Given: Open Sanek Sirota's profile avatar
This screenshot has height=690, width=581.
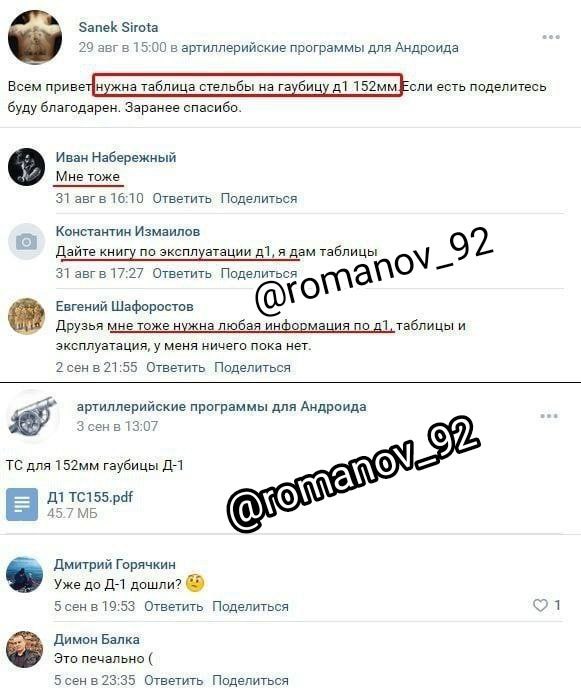Looking at the screenshot, I should click(35, 37).
